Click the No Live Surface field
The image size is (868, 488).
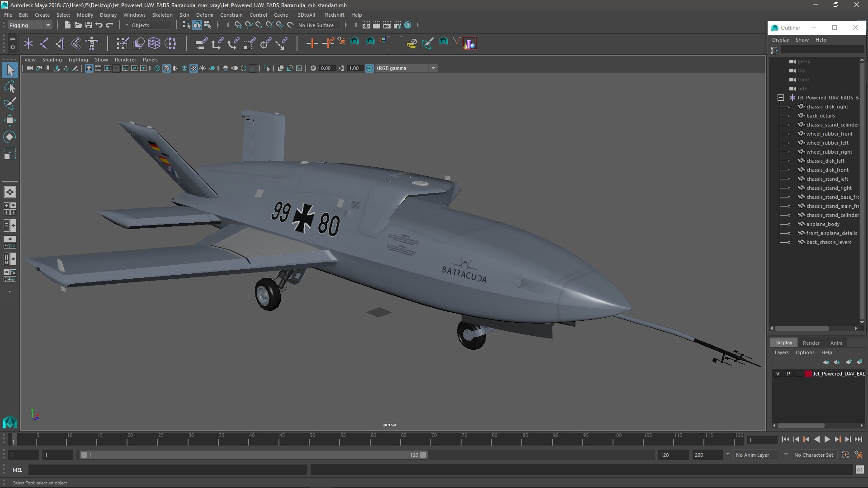coord(318,25)
